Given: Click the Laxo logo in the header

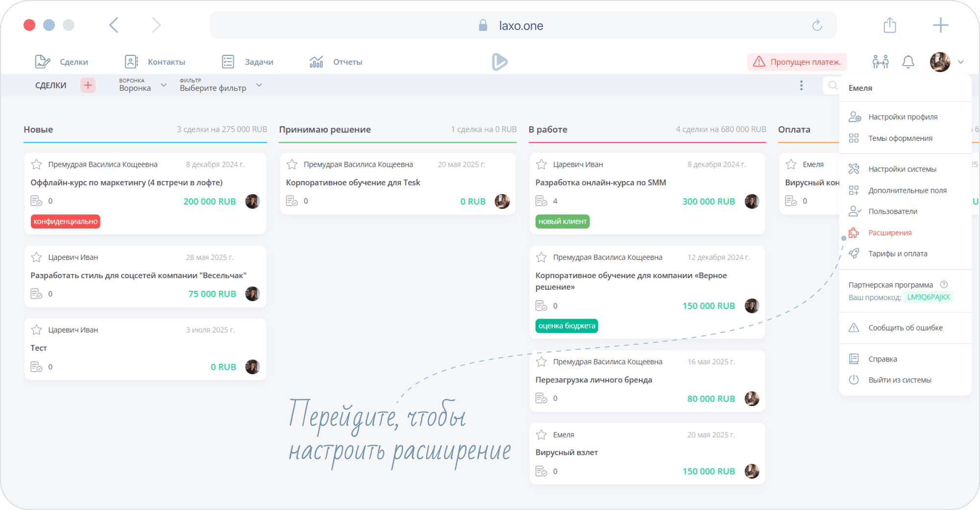Looking at the screenshot, I should [499, 62].
